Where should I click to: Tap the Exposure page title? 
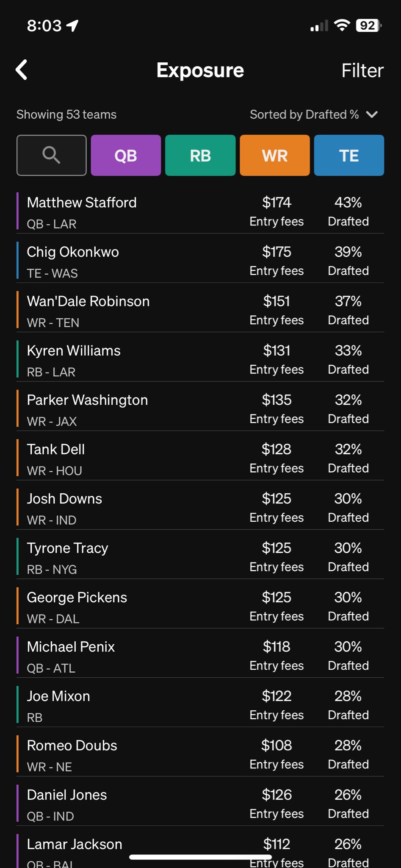200,70
